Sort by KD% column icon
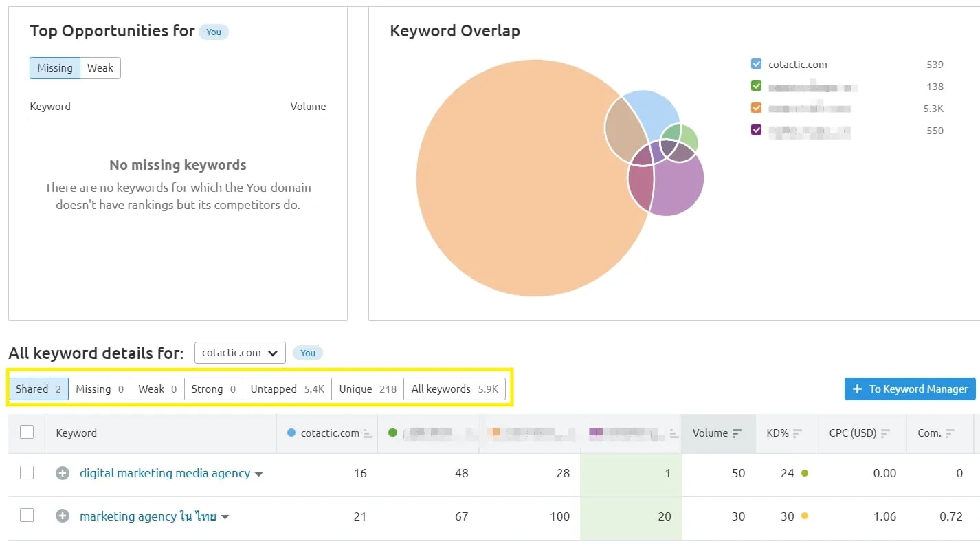Screen dimensions: 980x546 coord(798,433)
